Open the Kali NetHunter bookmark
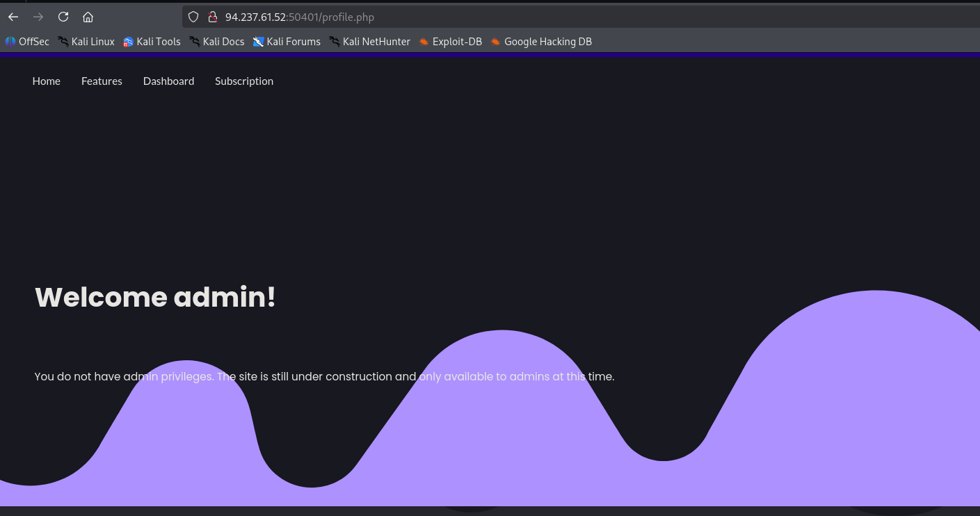The height and width of the screenshot is (516, 980). pyautogui.click(x=369, y=42)
